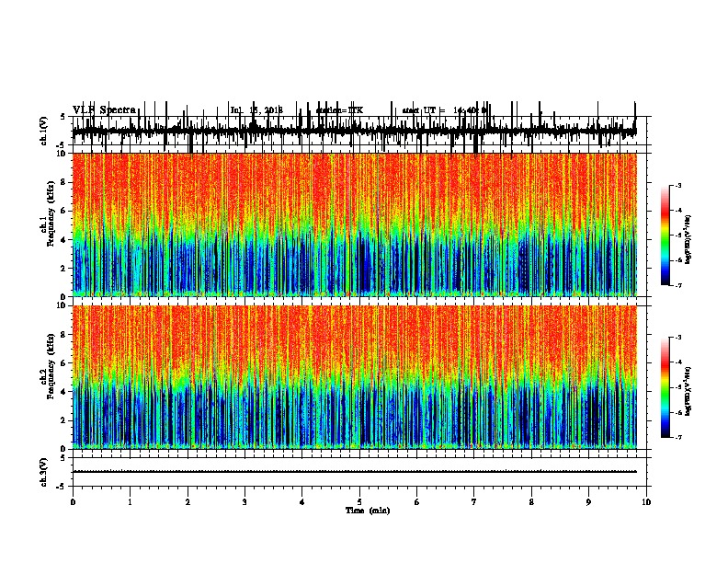The height and width of the screenshot is (563, 728).
Task: Click the Time (min) axis title
Action: 368,511
